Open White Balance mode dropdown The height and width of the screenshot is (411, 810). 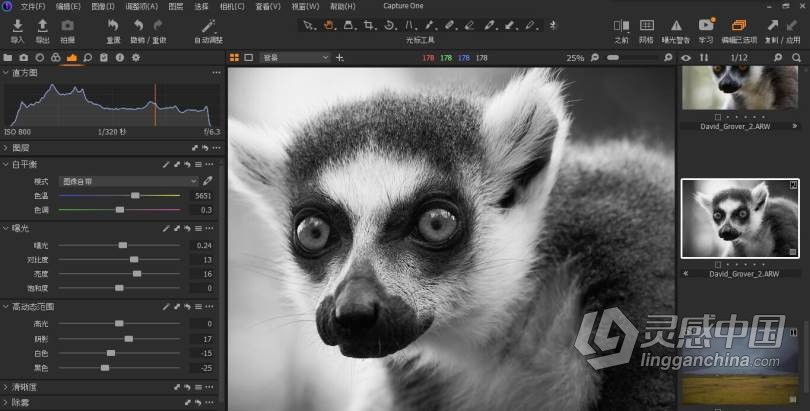tap(128, 181)
